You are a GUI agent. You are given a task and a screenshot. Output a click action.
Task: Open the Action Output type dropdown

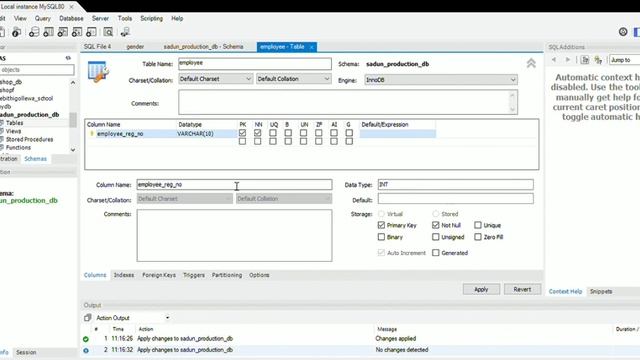click(167, 318)
